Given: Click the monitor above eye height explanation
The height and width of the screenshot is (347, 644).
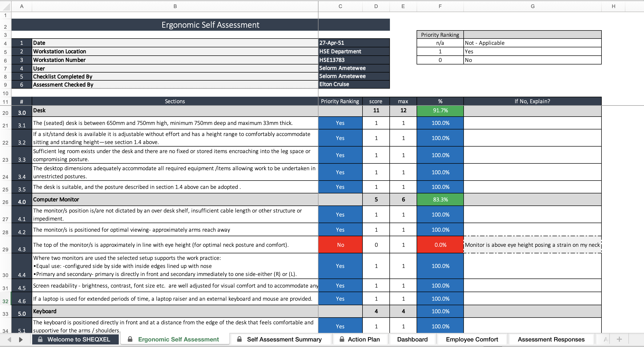Looking at the screenshot, I should [x=533, y=245].
